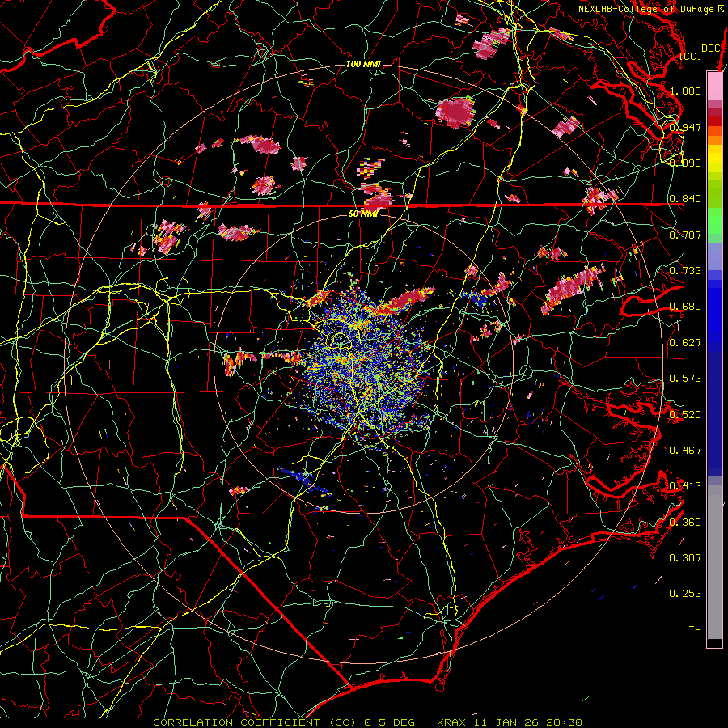Click the 1.000 scale value
Viewport: 728px width, 728px height.
685,91
